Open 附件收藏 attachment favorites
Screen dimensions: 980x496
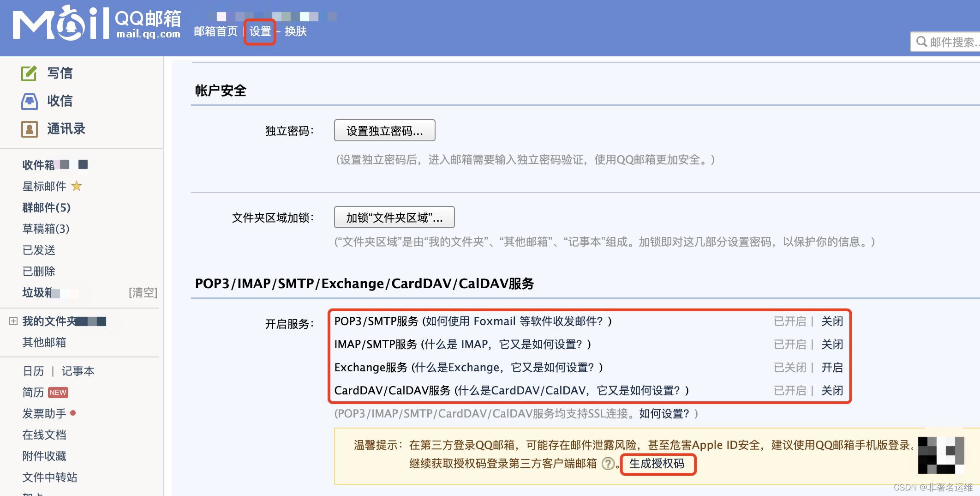tap(44, 456)
